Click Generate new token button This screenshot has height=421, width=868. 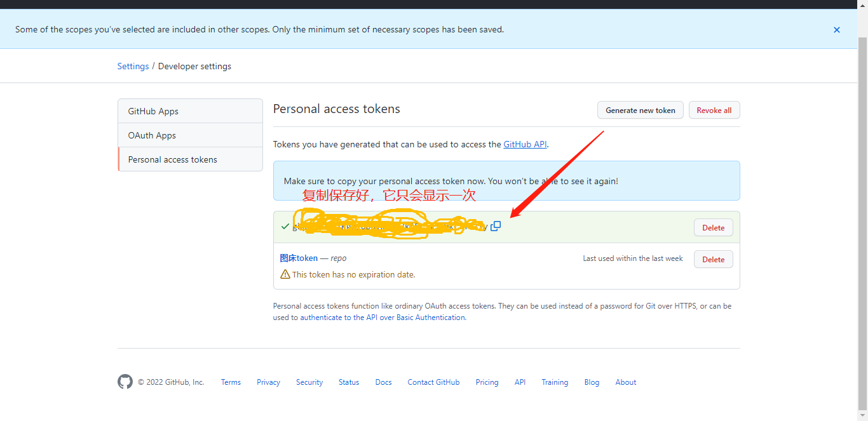click(x=641, y=110)
